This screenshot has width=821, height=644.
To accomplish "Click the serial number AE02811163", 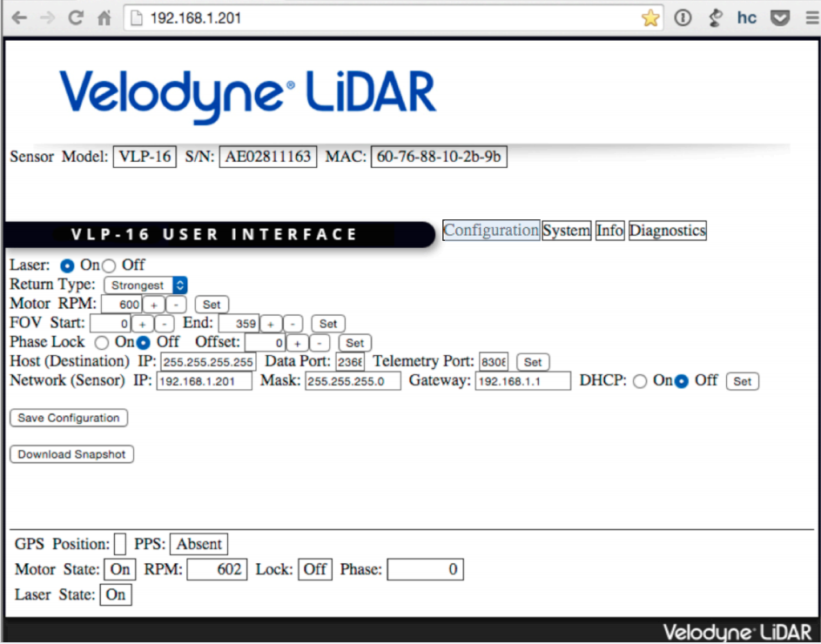I will pos(268,157).
